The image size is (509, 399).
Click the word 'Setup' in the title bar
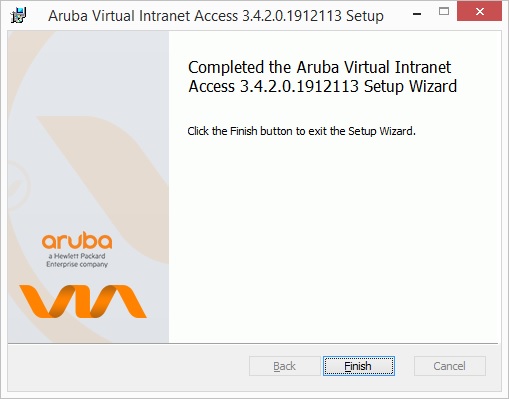coord(365,16)
